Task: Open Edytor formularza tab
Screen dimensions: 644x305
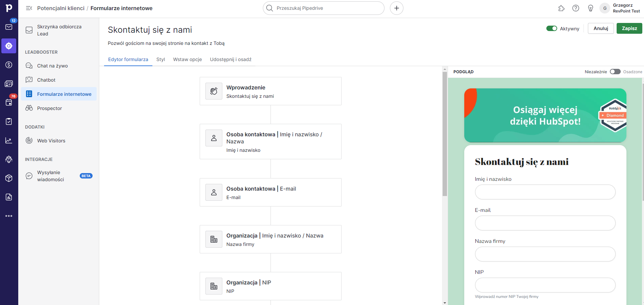Action: point(128,59)
